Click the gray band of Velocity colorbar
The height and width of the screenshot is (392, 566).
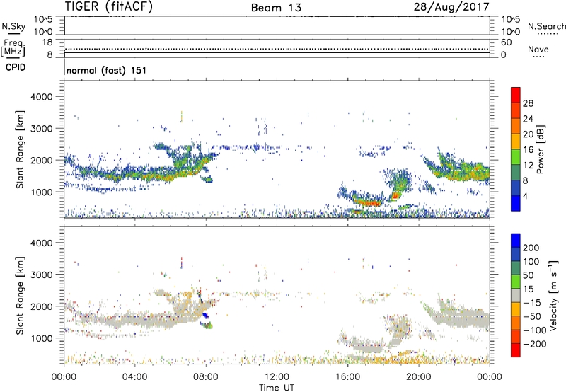[x=516, y=296]
